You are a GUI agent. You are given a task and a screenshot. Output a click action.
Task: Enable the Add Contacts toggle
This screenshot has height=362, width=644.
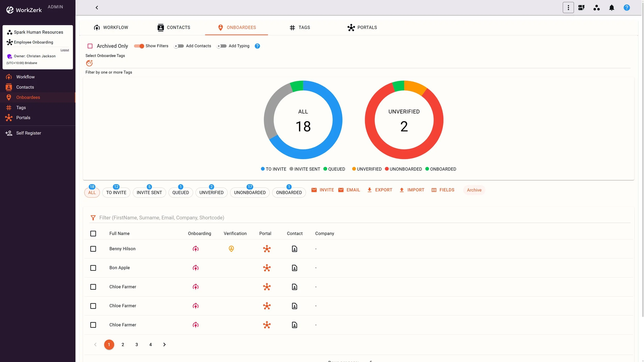pyautogui.click(x=179, y=46)
